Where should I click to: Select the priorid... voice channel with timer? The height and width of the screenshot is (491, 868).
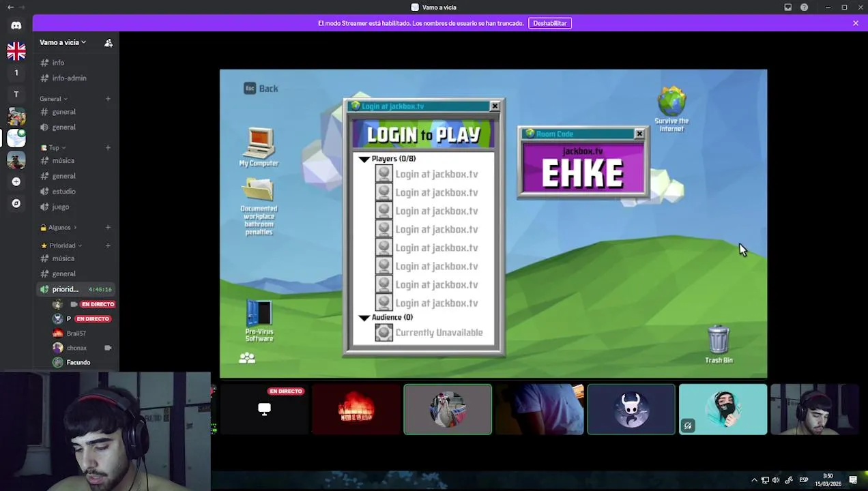pyautogui.click(x=75, y=289)
